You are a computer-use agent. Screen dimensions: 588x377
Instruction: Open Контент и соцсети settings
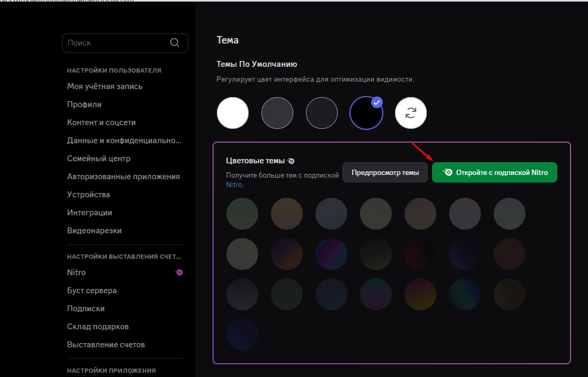tap(101, 122)
